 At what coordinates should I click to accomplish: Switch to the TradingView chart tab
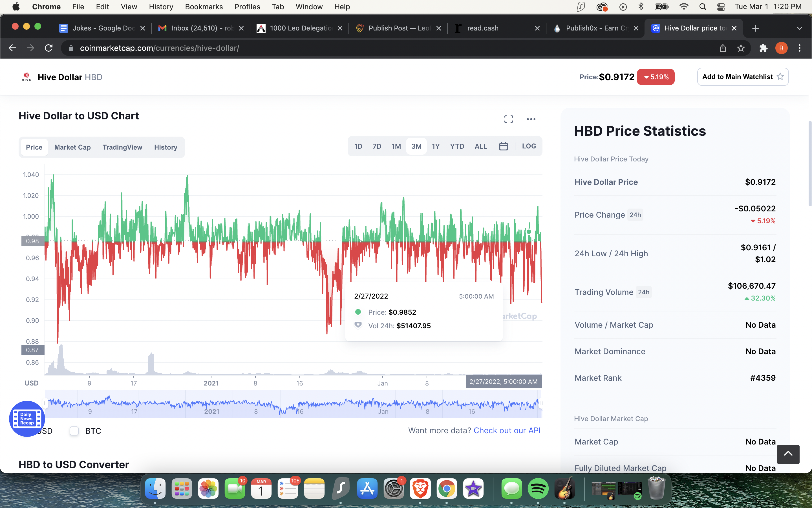tap(122, 147)
